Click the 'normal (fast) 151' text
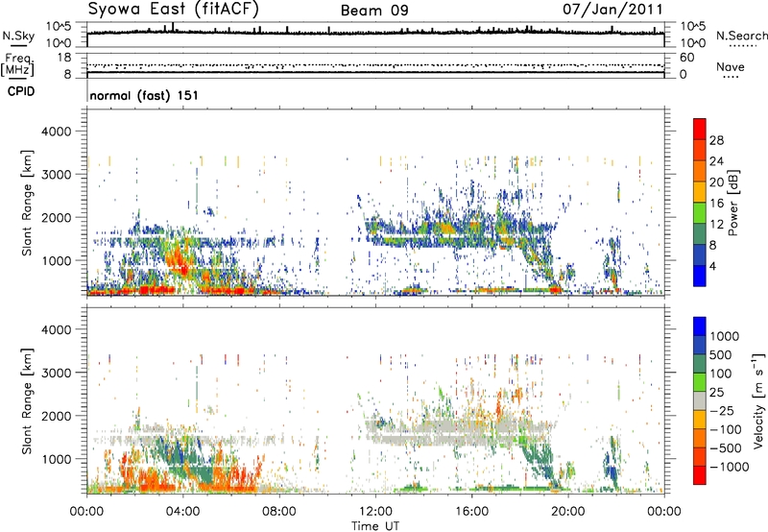The height and width of the screenshot is (532, 768). 144,95
